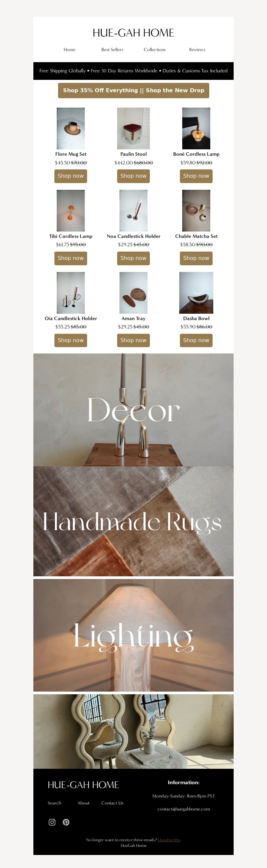Click Shop now under Dasha Bowl
Image resolution: width=267 pixels, height=868 pixels.
[196, 340]
